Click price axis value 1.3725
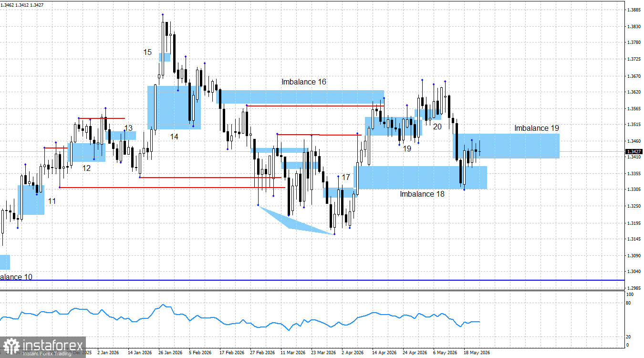This screenshot has height=358, width=644. pyautogui.click(x=634, y=59)
